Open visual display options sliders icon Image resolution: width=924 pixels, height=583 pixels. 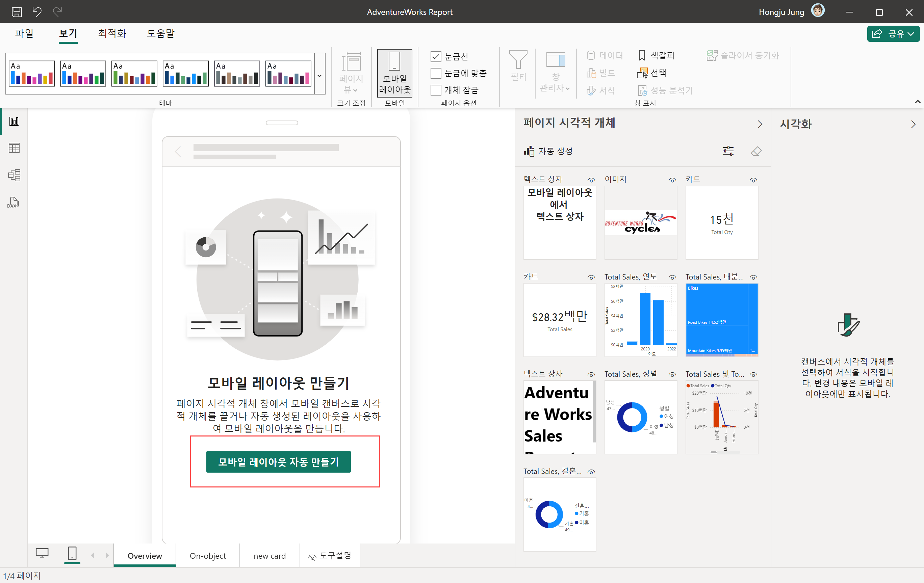tap(728, 151)
